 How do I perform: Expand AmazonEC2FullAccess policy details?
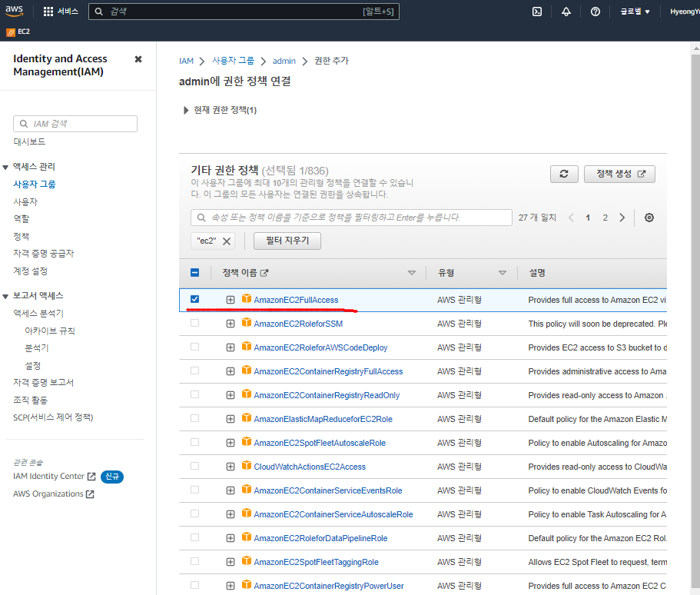[x=231, y=300]
